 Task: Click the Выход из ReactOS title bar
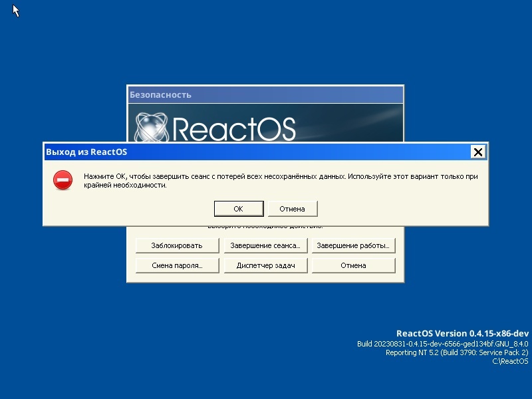pos(199,152)
